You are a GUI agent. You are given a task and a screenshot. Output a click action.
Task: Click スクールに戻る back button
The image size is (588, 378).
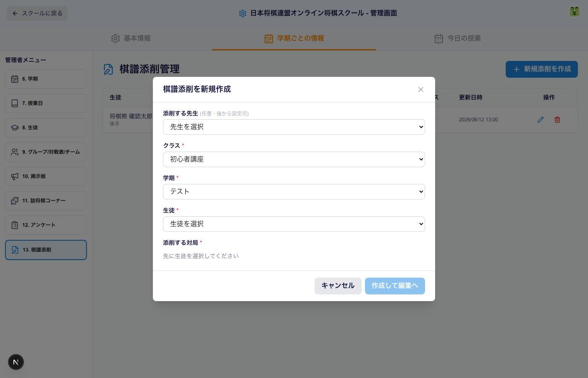37,13
